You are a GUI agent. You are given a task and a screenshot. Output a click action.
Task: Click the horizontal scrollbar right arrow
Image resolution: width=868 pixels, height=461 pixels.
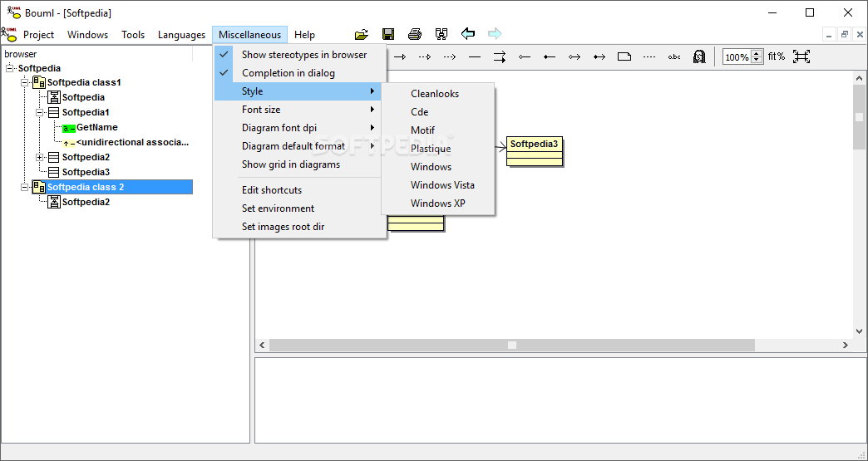[x=846, y=345]
